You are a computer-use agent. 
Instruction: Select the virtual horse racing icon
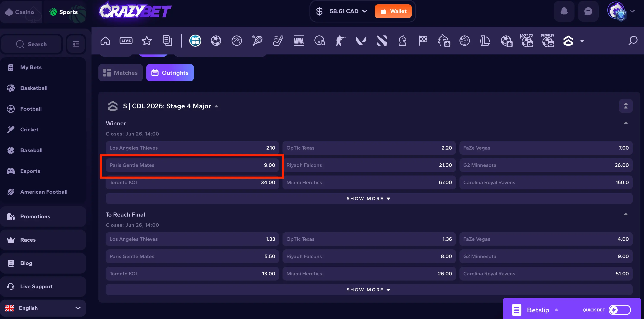pos(444,41)
